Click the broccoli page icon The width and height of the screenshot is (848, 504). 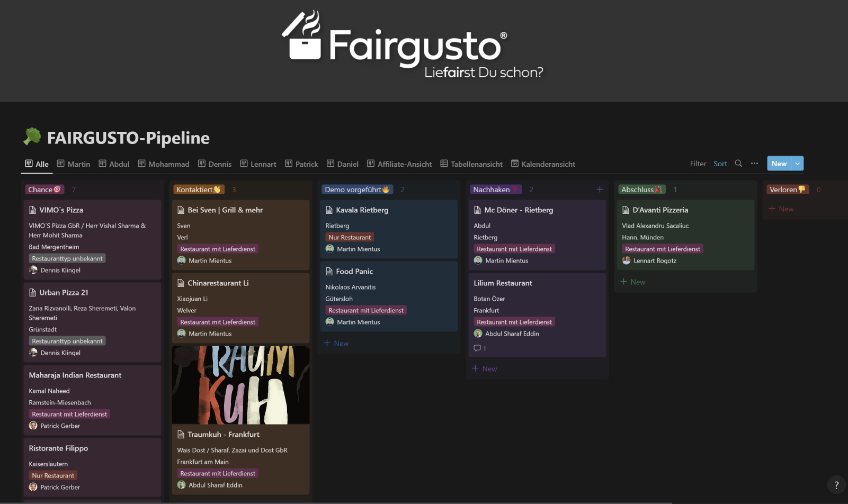[x=32, y=137]
